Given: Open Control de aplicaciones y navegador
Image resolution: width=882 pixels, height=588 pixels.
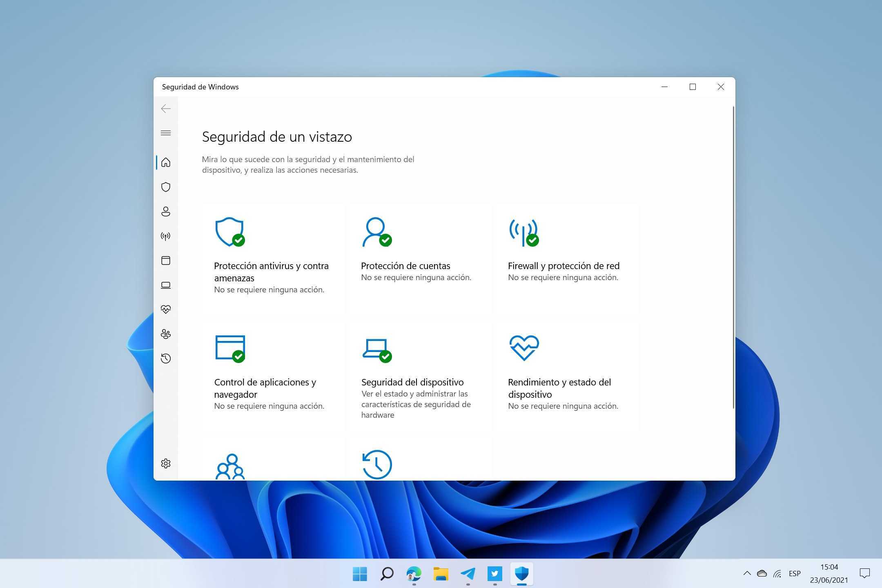Looking at the screenshot, I should click(265, 388).
